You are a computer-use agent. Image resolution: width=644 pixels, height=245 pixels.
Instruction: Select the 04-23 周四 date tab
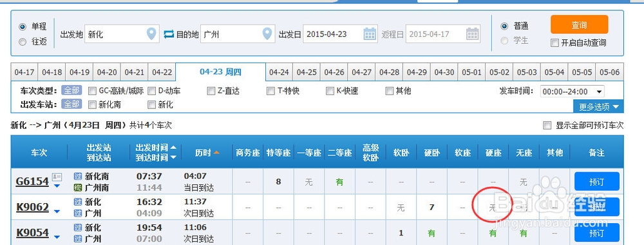[220, 72]
